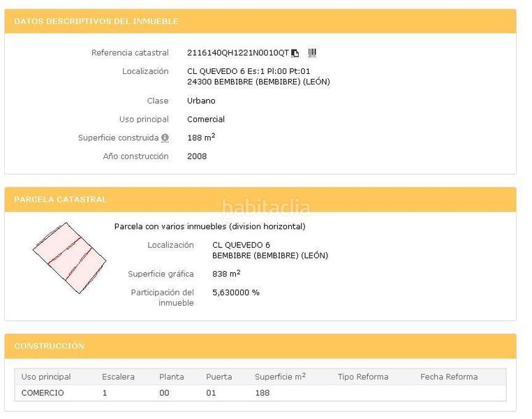The image size is (532, 419).
Task: Click the Tipo Reforma column header
Action: (363, 376)
